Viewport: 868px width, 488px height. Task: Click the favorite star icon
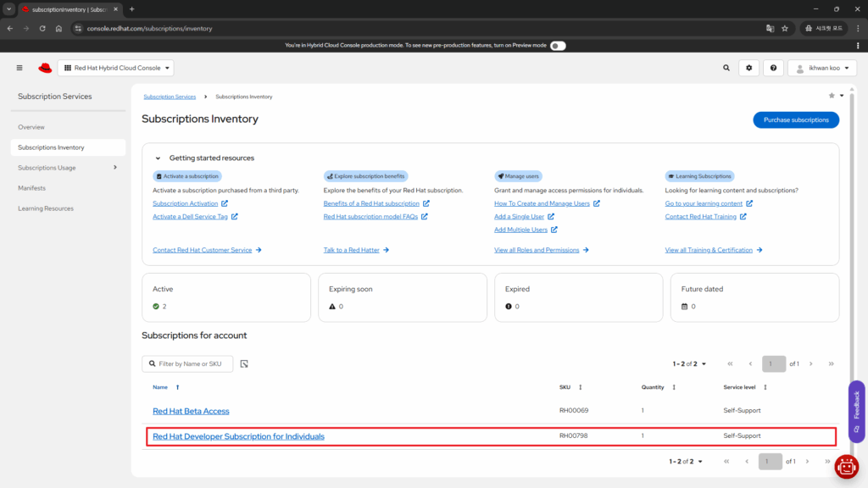point(832,96)
